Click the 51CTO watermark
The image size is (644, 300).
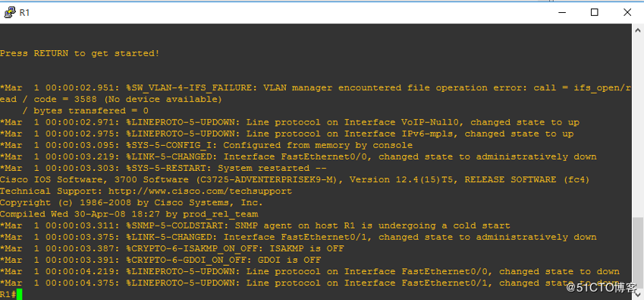602,287
